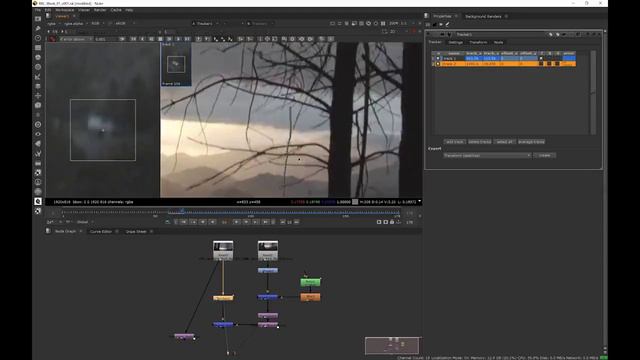Screen dimensions: 640x360
Task: Switch to Transform tab in Tracker1 properties
Action: (478, 42)
